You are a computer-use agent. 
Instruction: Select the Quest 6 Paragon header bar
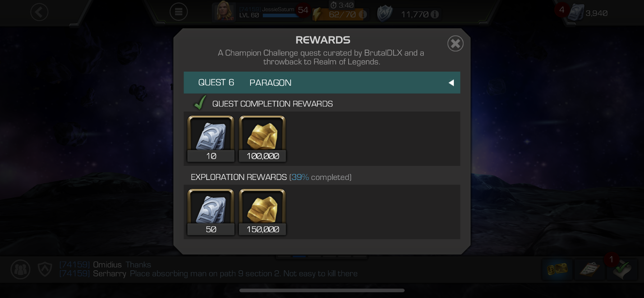pos(322,83)
